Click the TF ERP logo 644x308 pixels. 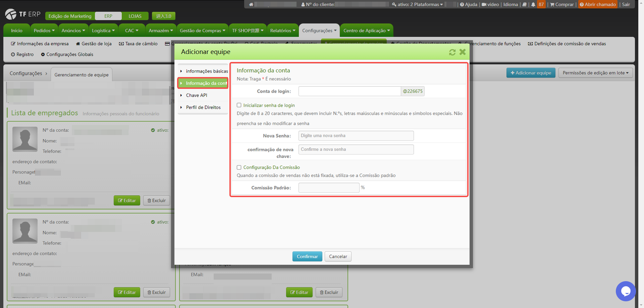tap(23, 15)
